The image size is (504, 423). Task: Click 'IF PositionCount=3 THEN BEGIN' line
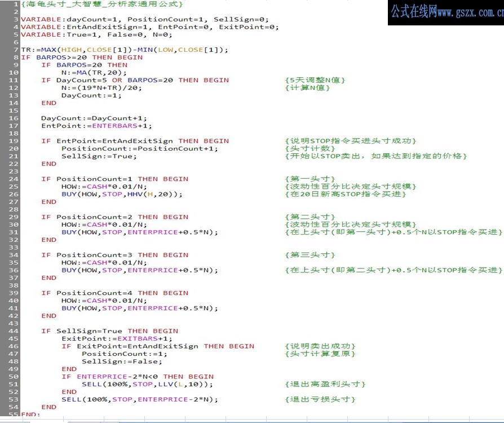coord(115,255)
